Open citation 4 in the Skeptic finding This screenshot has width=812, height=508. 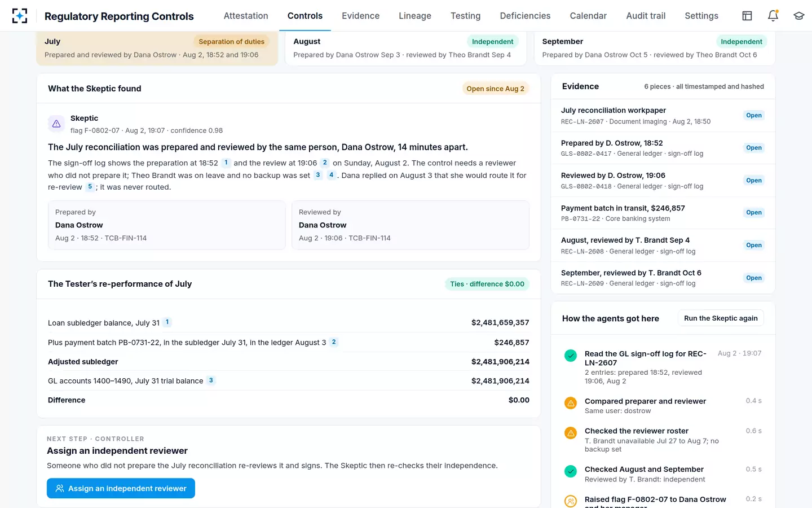(331, 175)
